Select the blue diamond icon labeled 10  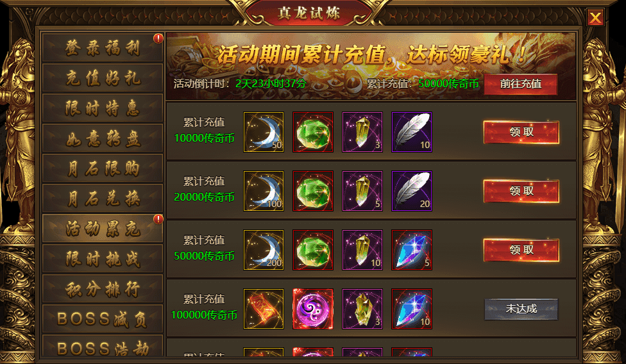(x=412, y=309)
